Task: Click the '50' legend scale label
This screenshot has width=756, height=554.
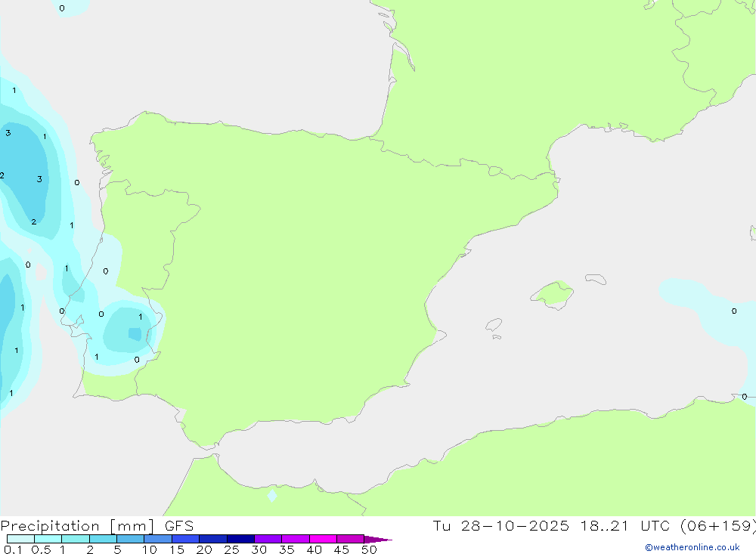Action: tap(369, 549)
